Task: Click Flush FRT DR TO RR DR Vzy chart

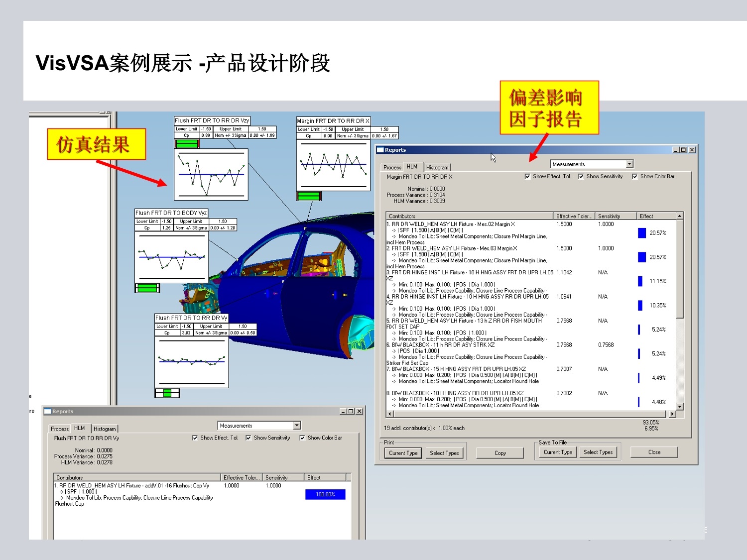Action: click(x=211, y=175)
